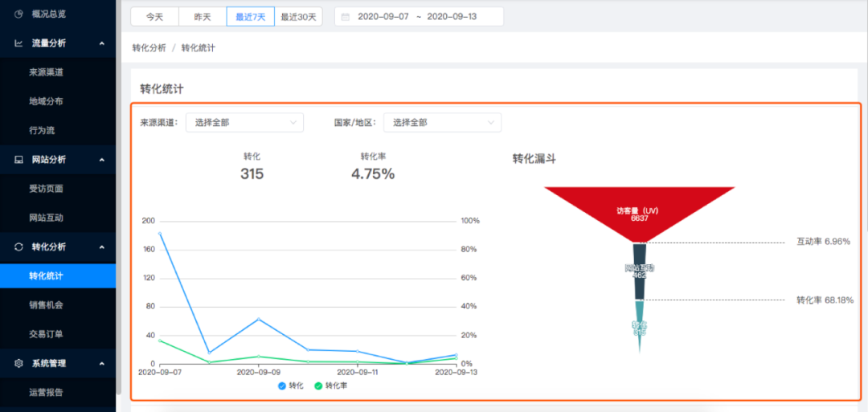Click the sidebar vertical scrollbar

pyautogui.click(x=118, y=196)
